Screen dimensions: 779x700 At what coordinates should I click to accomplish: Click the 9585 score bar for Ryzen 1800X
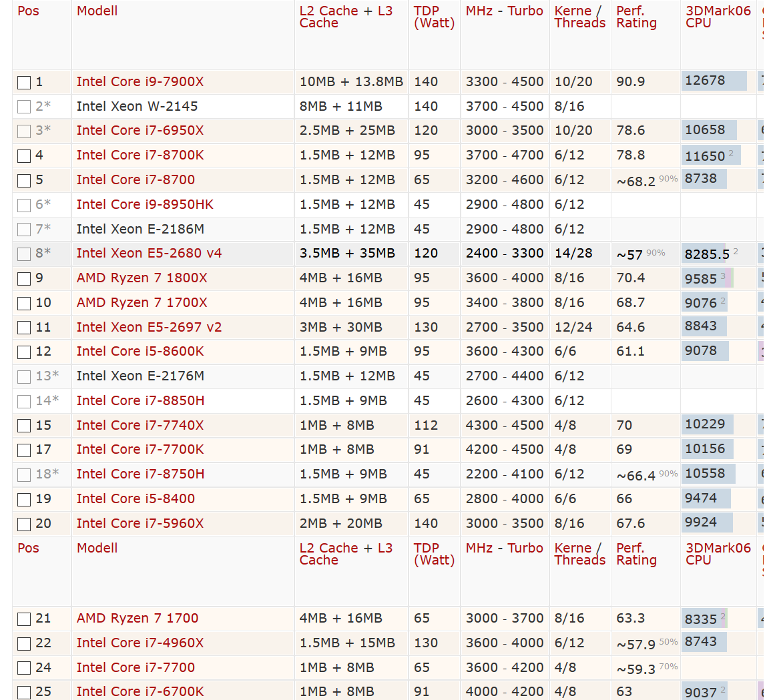click(708, 278)
